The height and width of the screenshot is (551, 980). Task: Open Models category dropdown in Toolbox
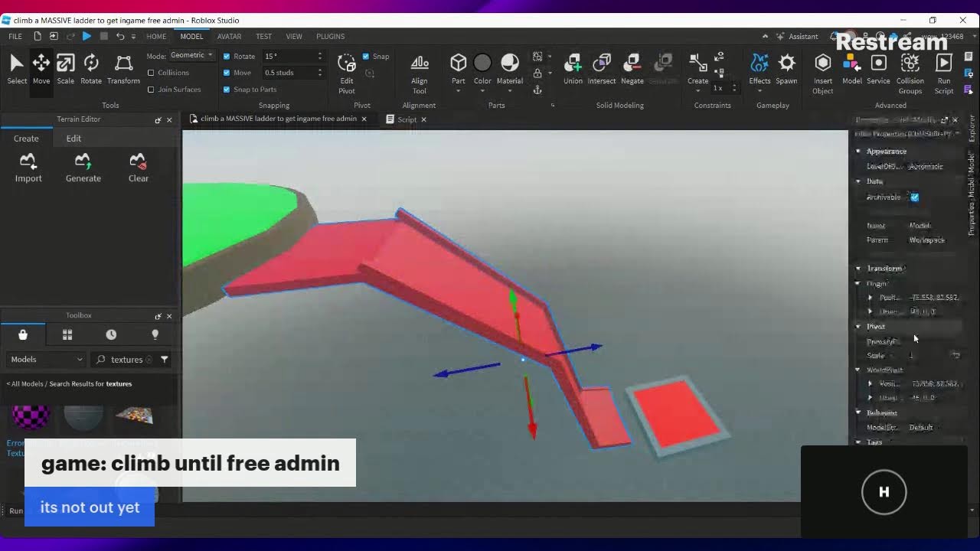pyautogui.click(x=46, y=359)
